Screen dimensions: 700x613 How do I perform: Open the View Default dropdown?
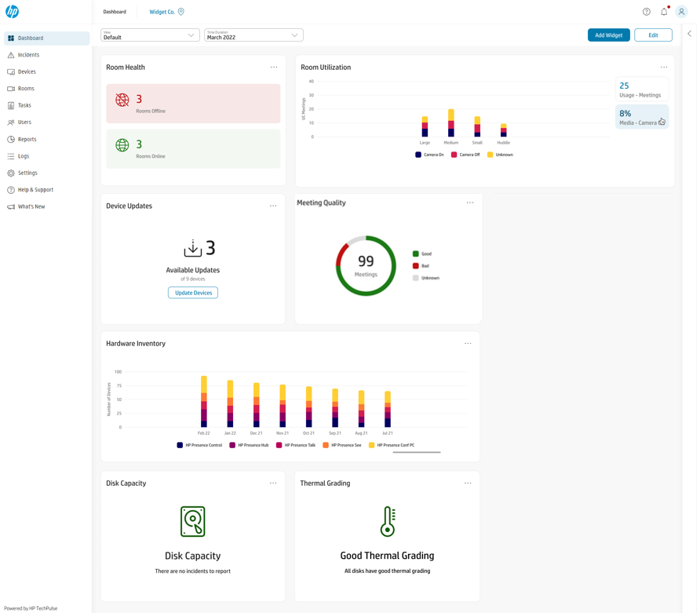(150, 35)
